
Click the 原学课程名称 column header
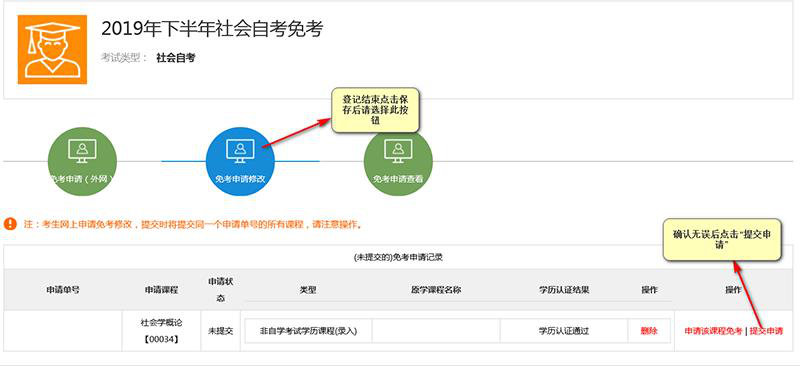coord(436,289)
